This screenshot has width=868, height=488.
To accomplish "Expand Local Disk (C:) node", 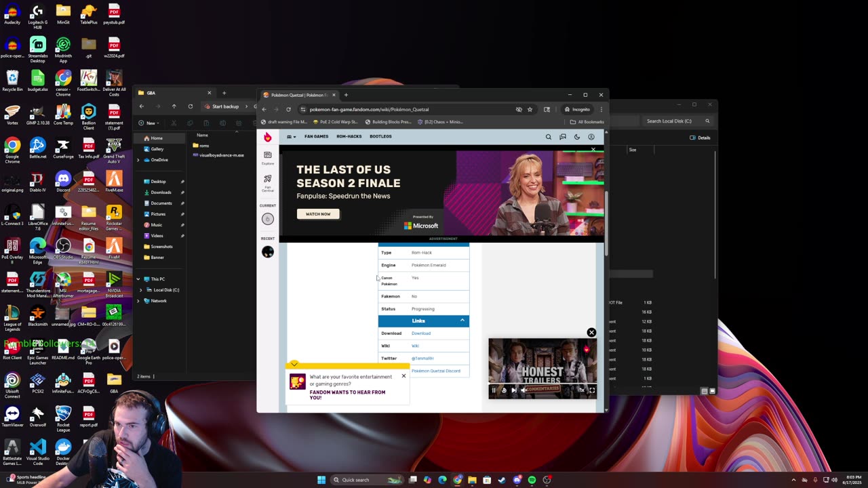I will [141, 290].
